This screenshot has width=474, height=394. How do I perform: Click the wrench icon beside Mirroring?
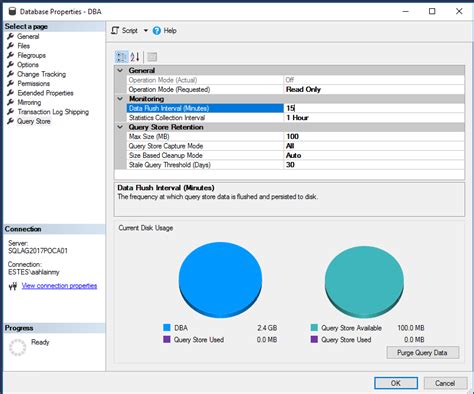click(x=11, y=102)
